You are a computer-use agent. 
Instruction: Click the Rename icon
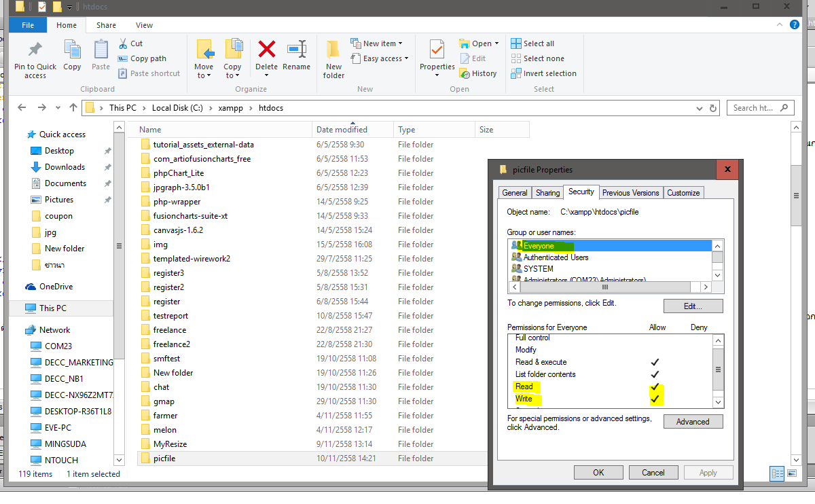297,50
